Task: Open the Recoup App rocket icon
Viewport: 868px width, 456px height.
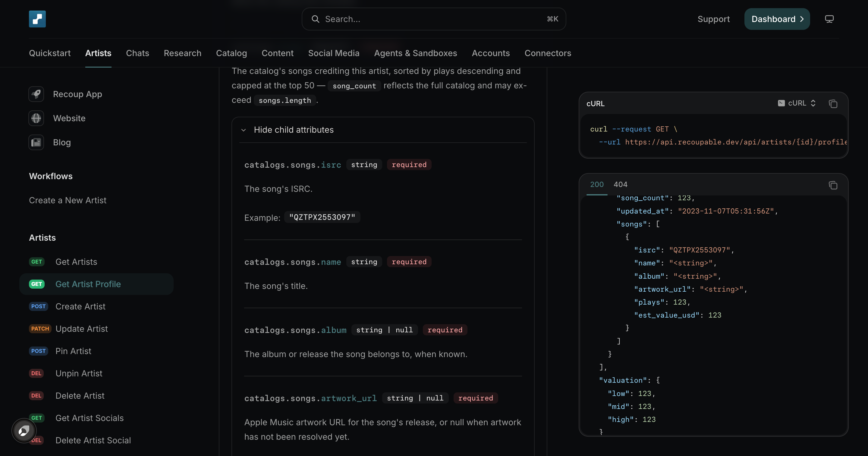Action: (x=36, y=94)
